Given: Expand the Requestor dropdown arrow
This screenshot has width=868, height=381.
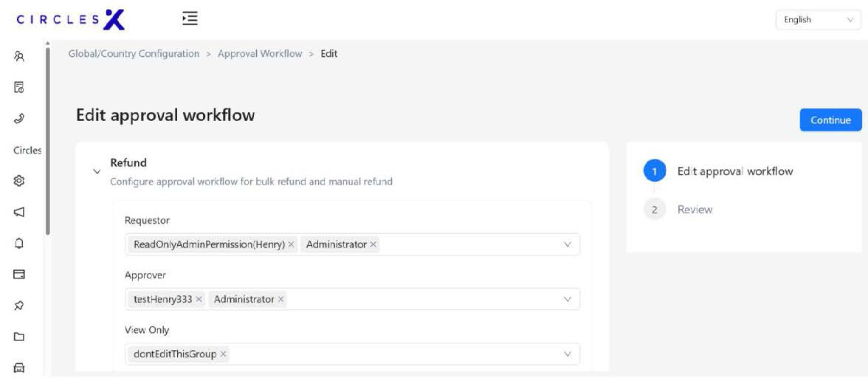Looking at the screenshot, I should coord(567,244).
